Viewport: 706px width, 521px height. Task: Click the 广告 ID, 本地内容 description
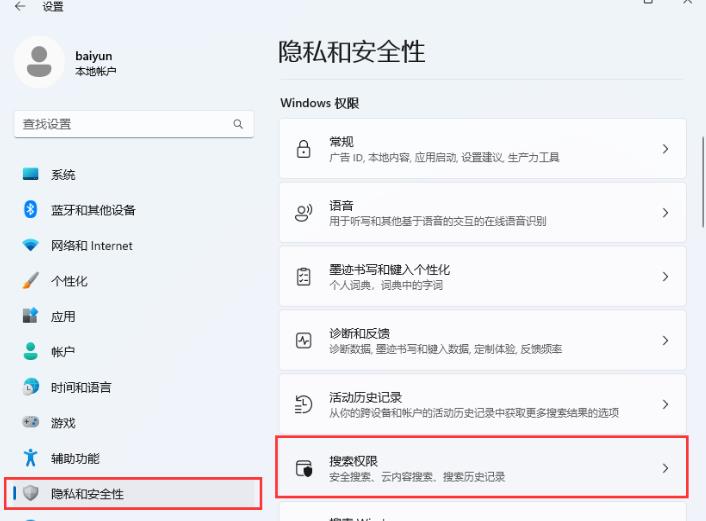click(x=444, y=158)
